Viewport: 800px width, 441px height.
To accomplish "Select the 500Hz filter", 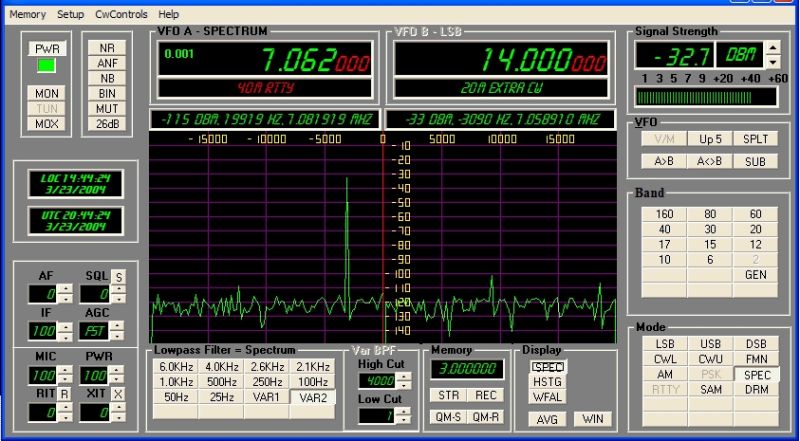I will [221, 382].
